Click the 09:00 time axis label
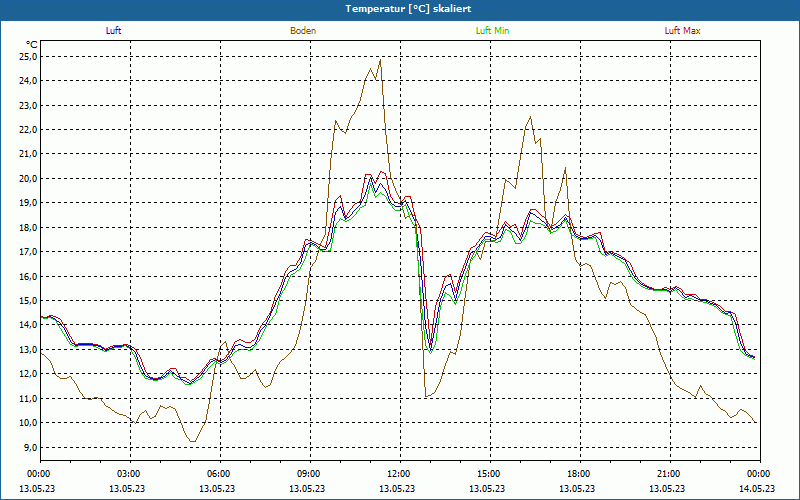This screenshot has height=500, width=800. (x=308, y=474)
